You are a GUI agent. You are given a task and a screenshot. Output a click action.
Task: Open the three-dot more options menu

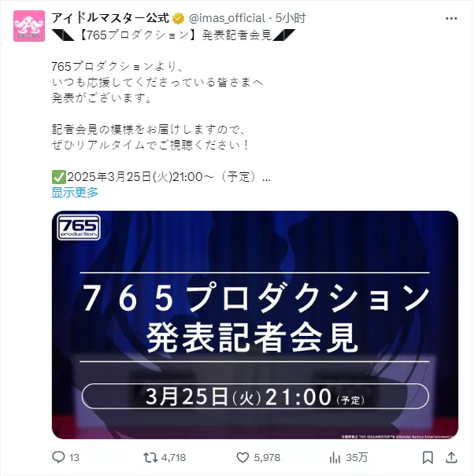tap(451, 19)
